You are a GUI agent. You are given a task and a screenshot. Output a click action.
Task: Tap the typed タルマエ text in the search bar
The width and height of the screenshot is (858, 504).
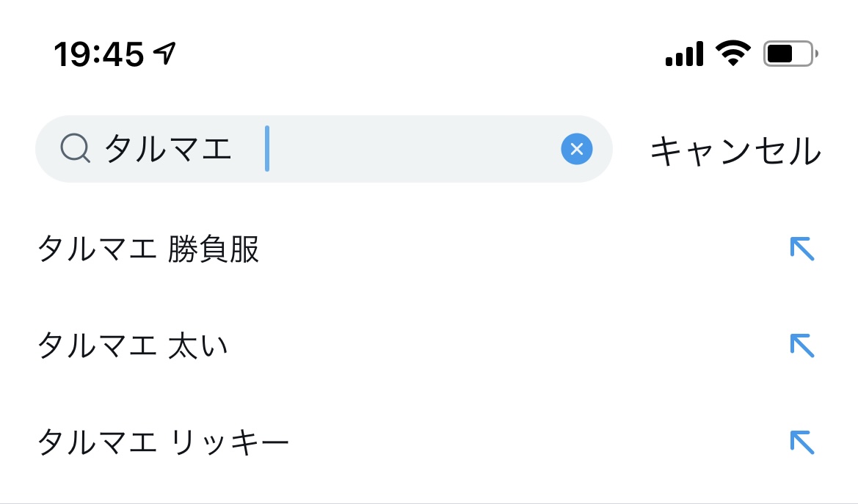coord(168,150)
